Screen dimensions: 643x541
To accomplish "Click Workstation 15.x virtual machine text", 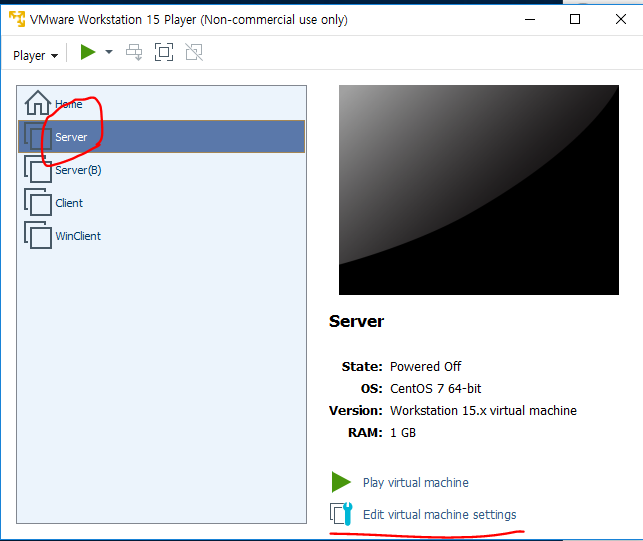I will 483,411.
